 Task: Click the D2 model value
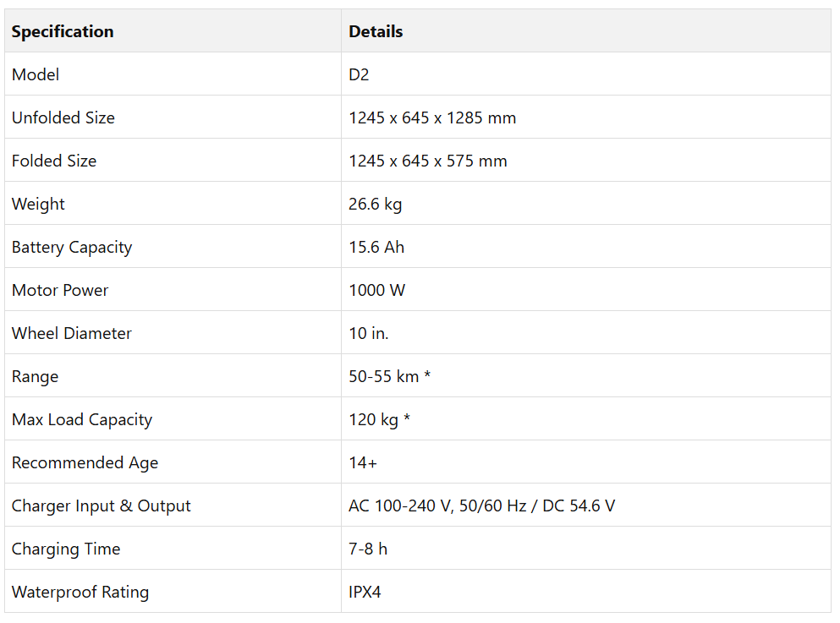click(x=359, y=74)
